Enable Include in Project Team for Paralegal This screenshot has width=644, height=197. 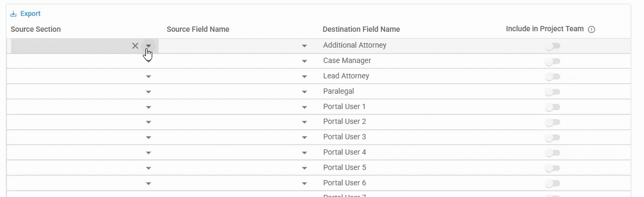pyautogui.click(x=553, y=92)
